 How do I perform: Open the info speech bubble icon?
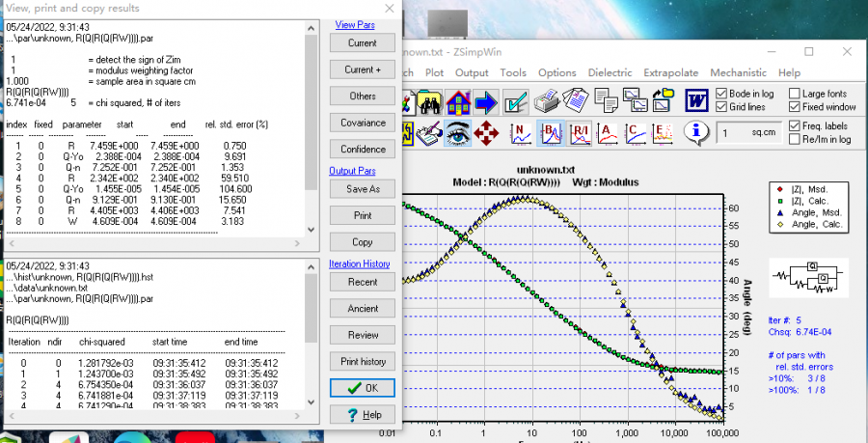click(696, 132)
